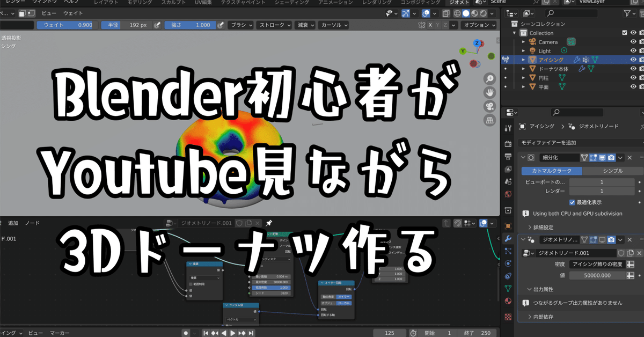
Task: Open the Modifier properties wrench tab
Action: click(x=508, y=239)
